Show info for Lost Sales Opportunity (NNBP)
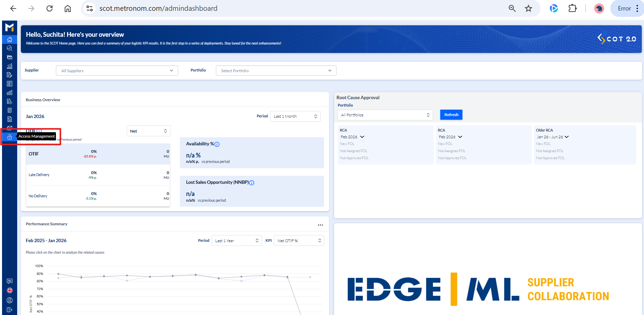 click(252, 183)
